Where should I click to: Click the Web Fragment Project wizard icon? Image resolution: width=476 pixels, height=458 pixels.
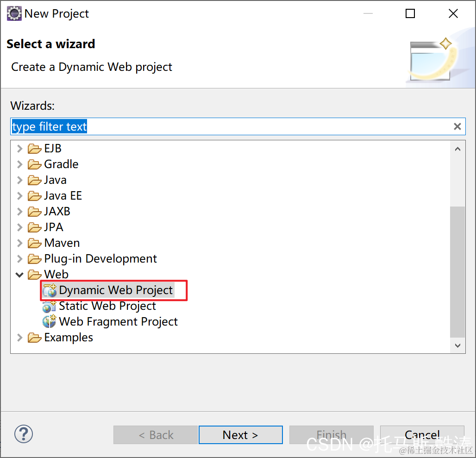(x=50, y=322)
